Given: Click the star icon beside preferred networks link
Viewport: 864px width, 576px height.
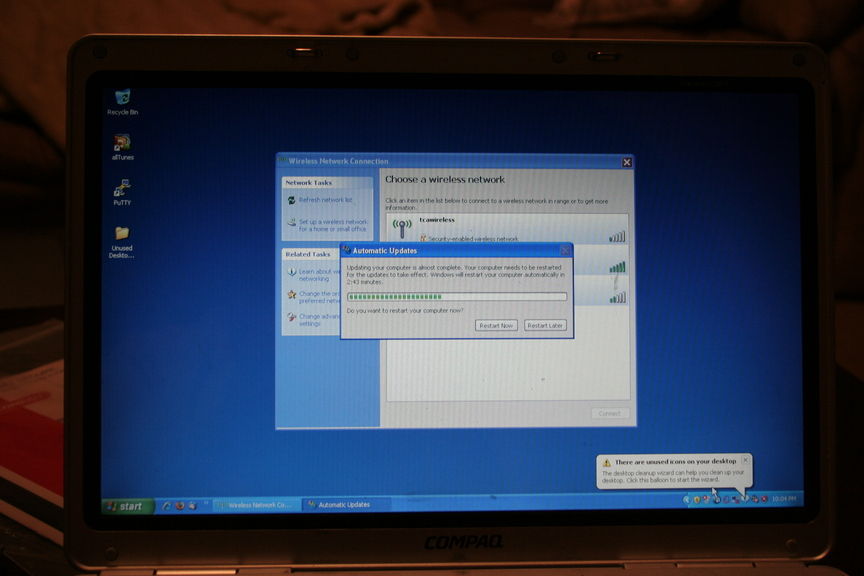Looking at the screenshot, I should pos(291,295).
